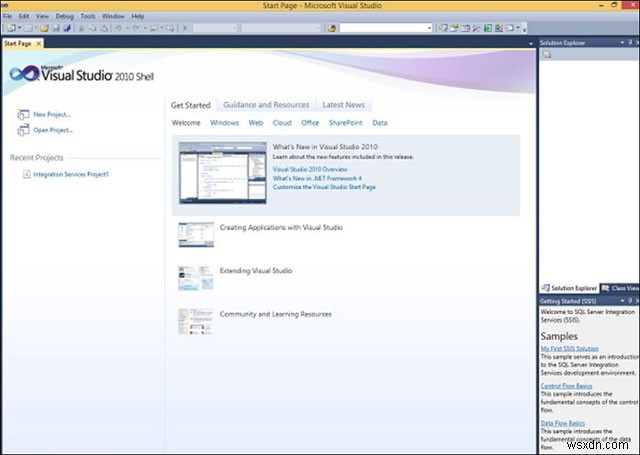Select the SharePoint category link
Screen dimensions: 640x455
pos(345,123)
